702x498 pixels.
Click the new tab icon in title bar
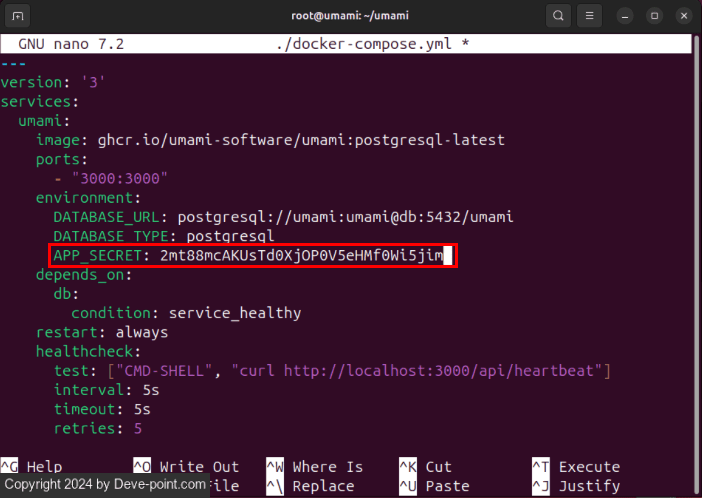[19, 16]
